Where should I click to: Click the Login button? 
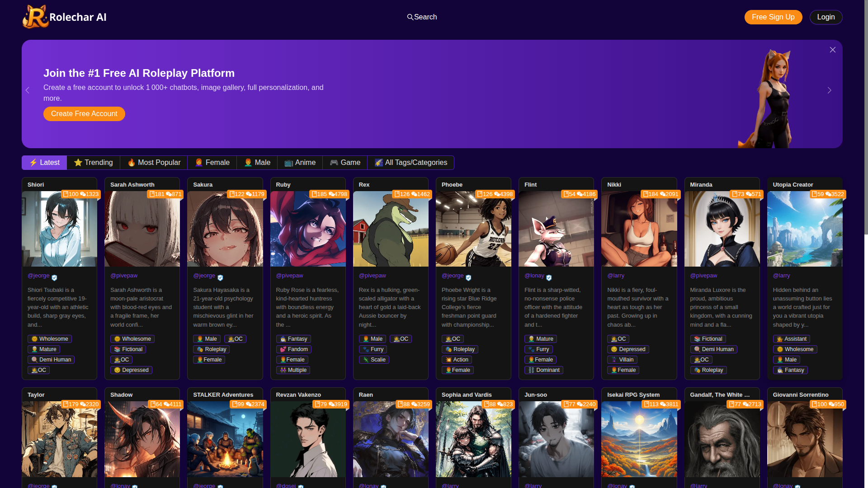pos(826,17)
